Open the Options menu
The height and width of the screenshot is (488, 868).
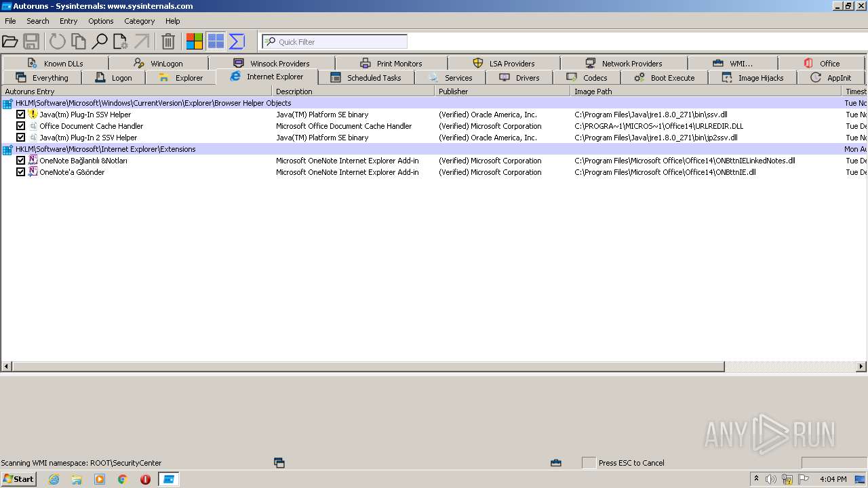click(x=101, y=21)
